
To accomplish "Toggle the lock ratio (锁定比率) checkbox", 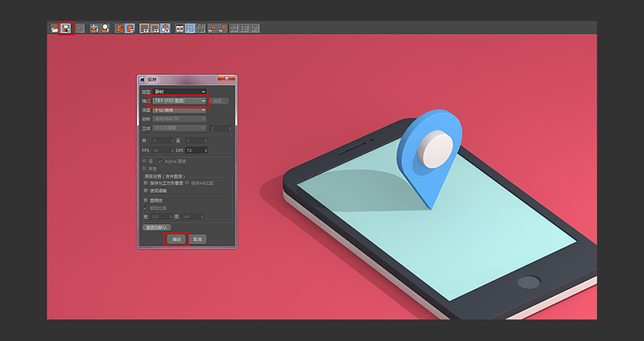I will [x=146, y=208].
